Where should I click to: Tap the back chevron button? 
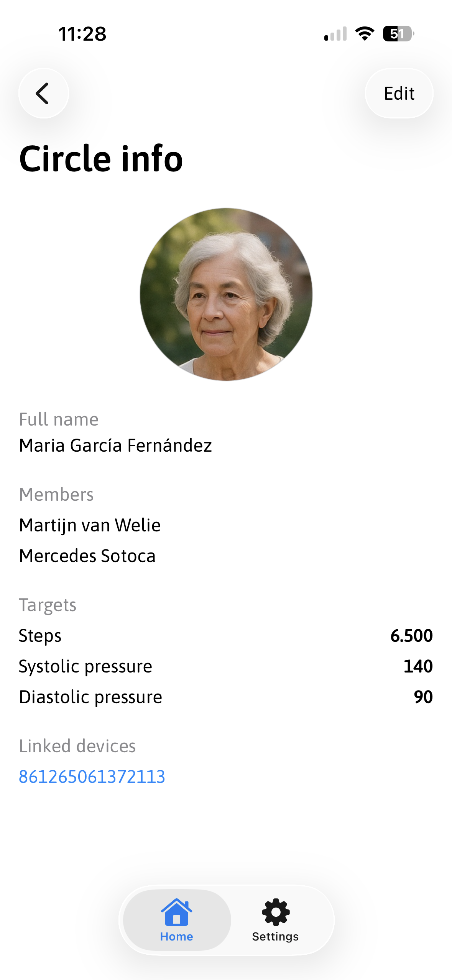[43, 93]
